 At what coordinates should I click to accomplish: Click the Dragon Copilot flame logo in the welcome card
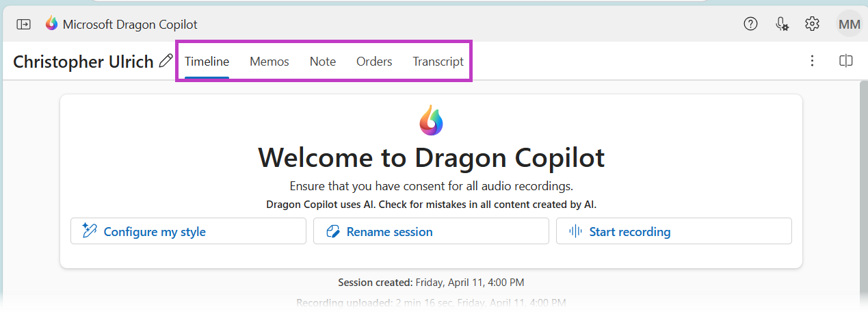[x=431, y=120]
